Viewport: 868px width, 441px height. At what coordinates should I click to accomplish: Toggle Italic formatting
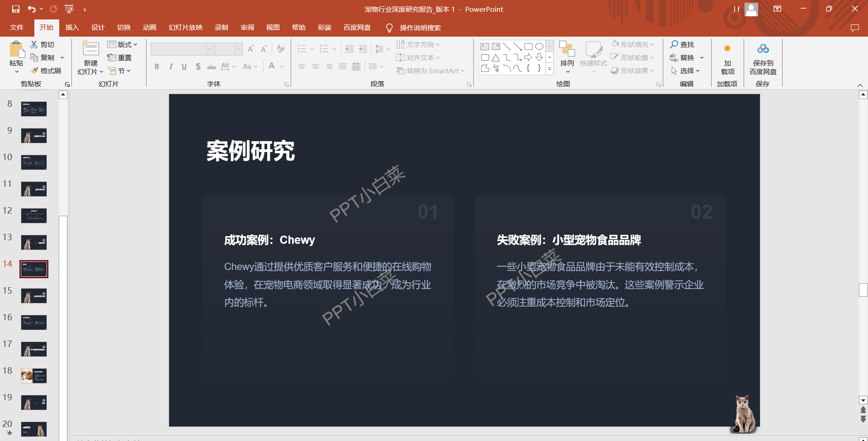click(170, 66)
